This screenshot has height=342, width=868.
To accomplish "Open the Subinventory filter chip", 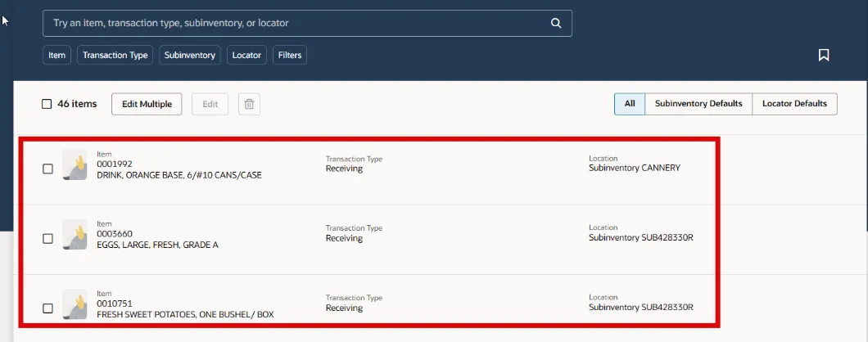I will pos(190,56).
